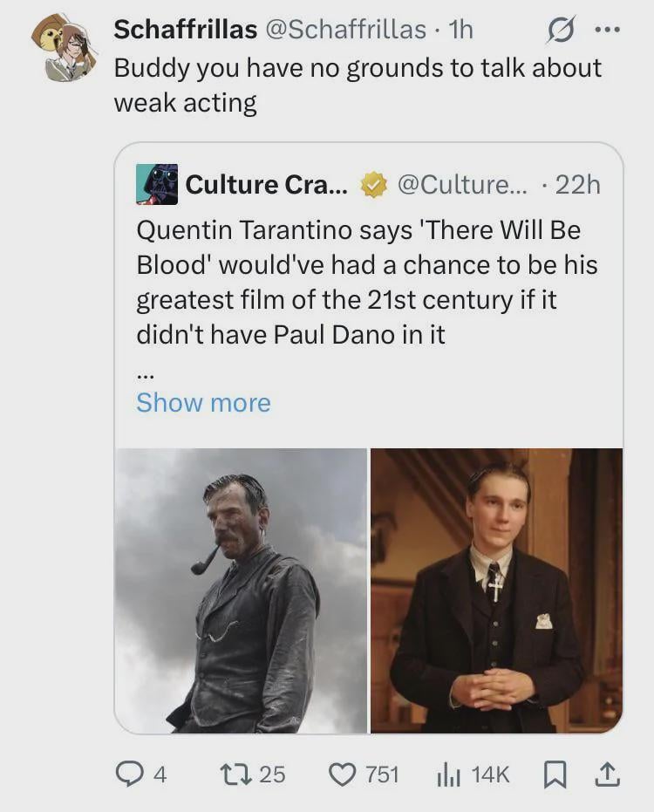Like the tweet with the heart icon
Screen dimensions: 654x812
[x=343, y=774]
